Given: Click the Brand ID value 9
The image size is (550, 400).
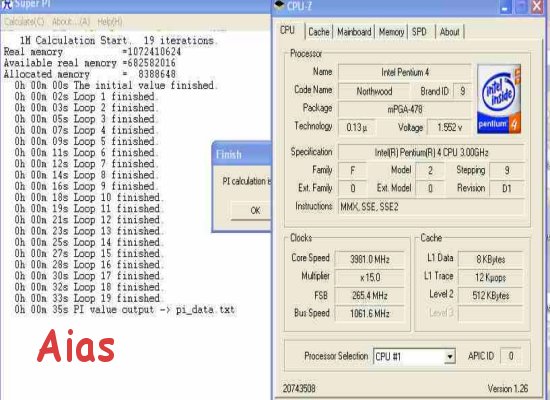Looking at the screenshot, I should [x=462, y=92].
